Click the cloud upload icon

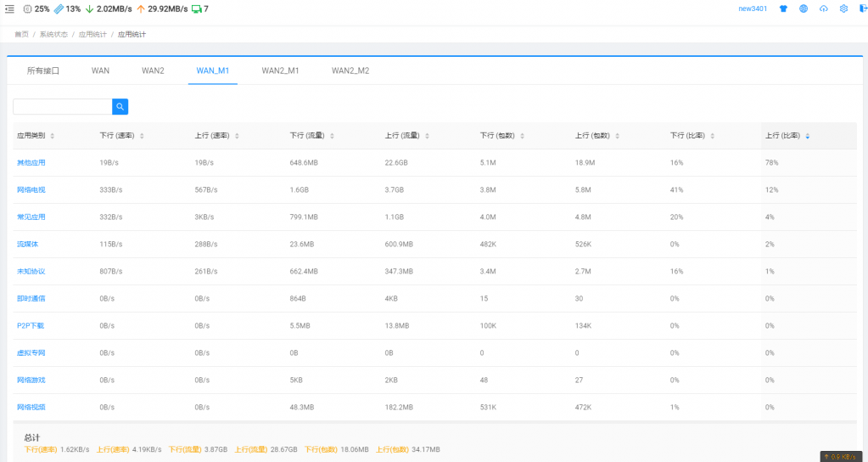pyautogui.click(x=824, y=8)
